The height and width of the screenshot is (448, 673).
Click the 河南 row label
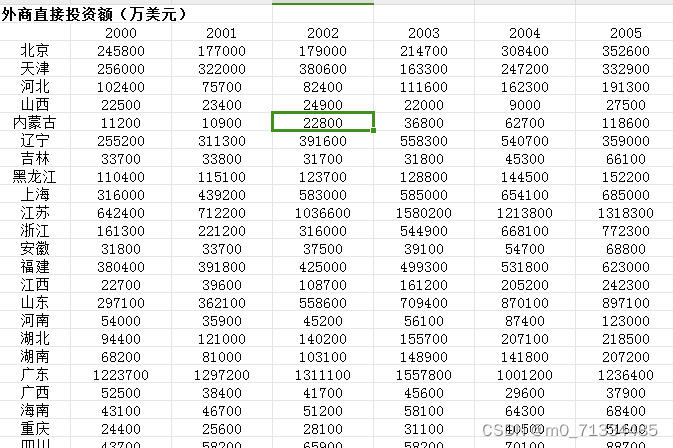coord(35,321)
